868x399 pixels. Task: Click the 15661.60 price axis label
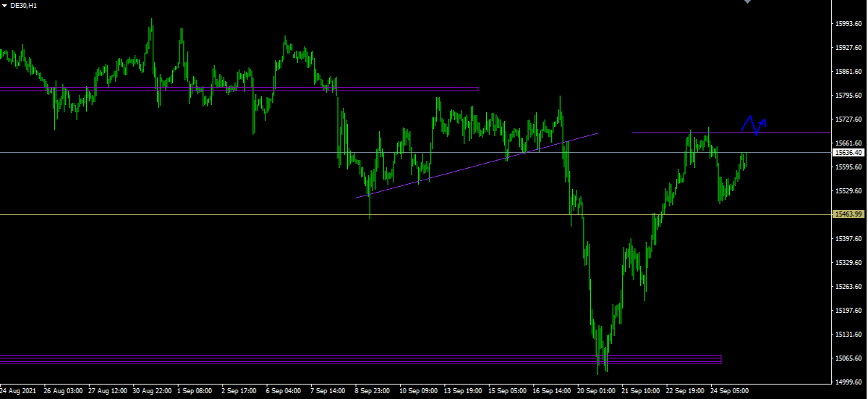[848, 143]
